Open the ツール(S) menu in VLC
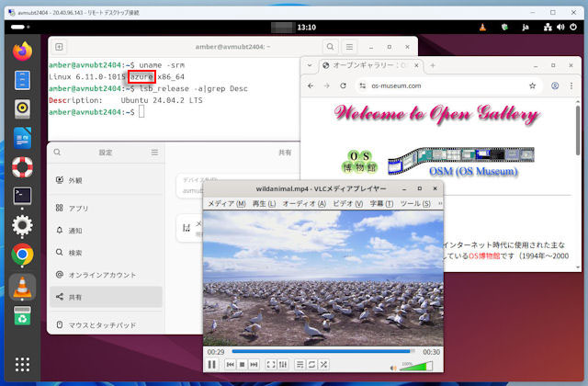The height and width of the screenshot is (386, 588). (415, 204)
